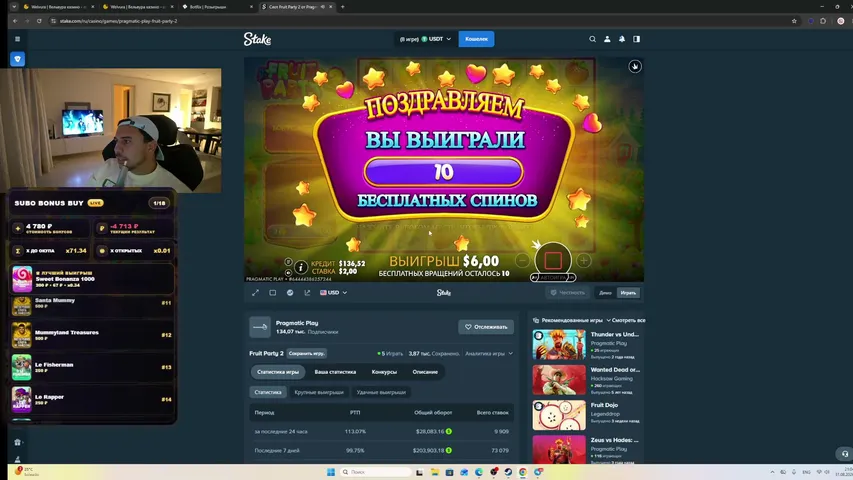Viewport: 853px width, 480px height.
Task: Open the game menu icon above sound
Action: (x=288, y=262)
